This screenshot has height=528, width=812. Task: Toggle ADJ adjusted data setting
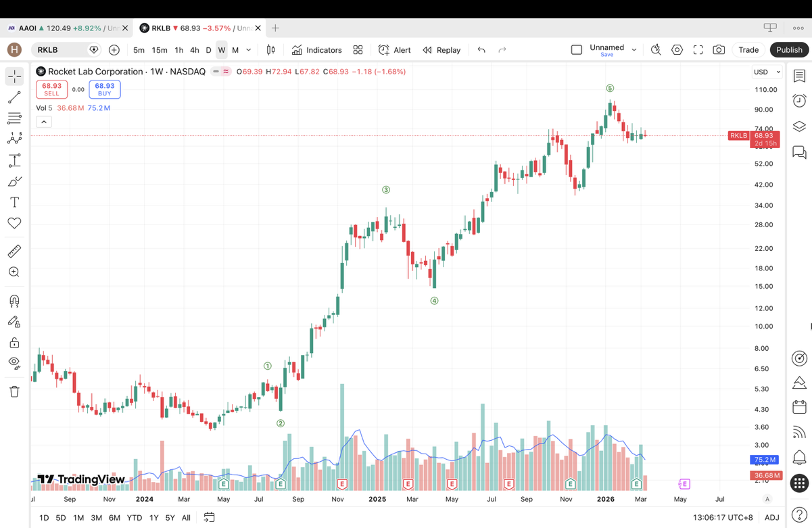771,517
